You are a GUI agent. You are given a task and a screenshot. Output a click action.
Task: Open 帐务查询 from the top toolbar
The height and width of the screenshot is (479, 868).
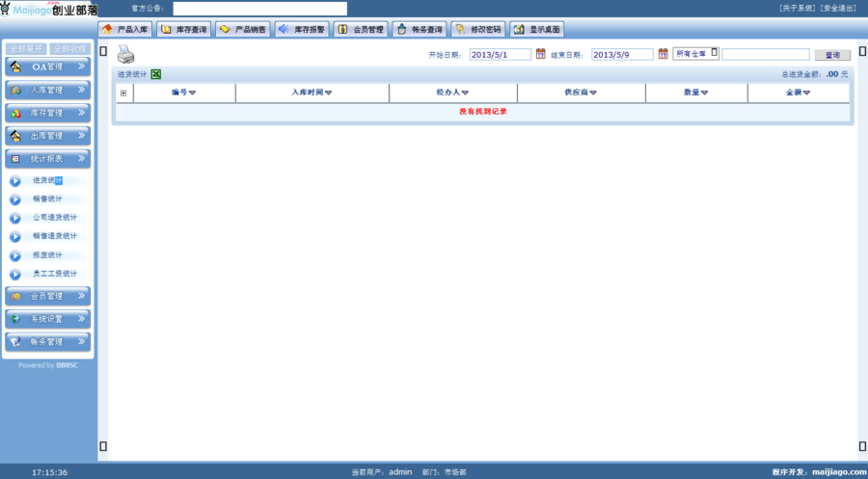coord(420,29)
